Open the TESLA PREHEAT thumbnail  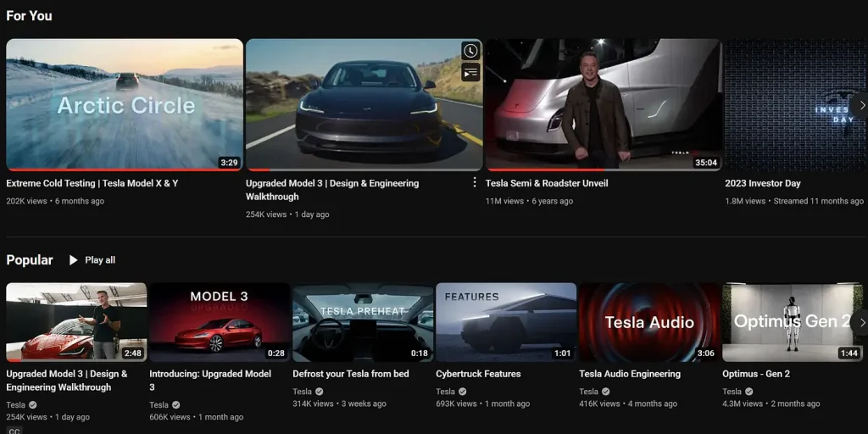(363, 322)
